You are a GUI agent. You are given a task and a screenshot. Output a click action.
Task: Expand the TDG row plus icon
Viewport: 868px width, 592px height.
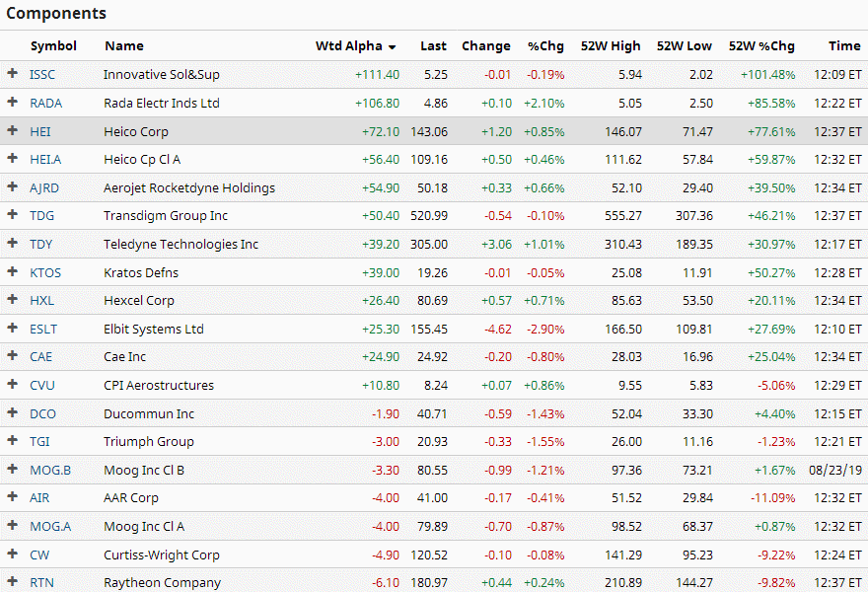click(x=12, y=214)
